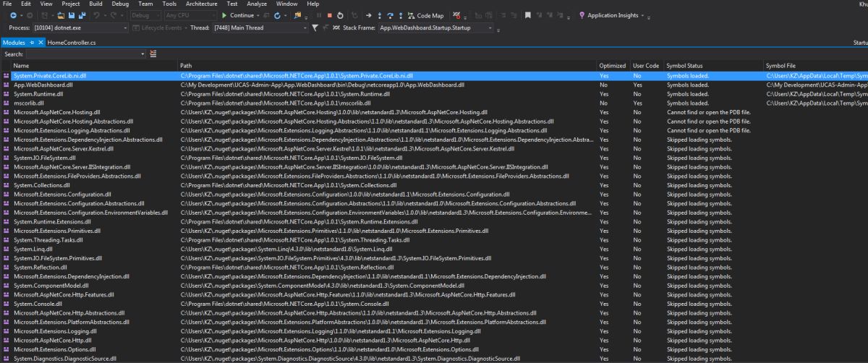This screenshot has height=363, width=868.
Task: Expand the Application Insights dropdown arrow
Action: coord(642,15)
